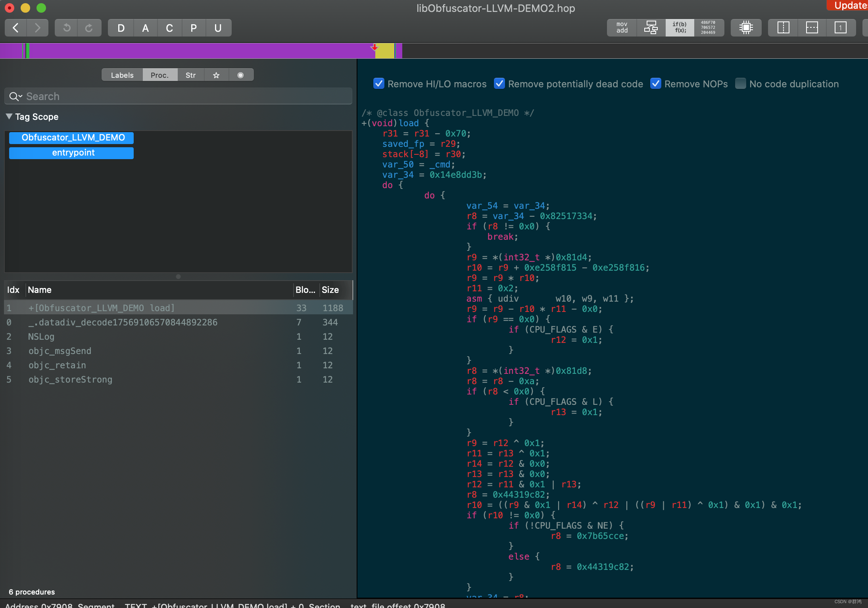Switch to hexadecimal view mode
Image resolution: width=868 pixels, height=608 pixels.
click(x=708, y=28)
